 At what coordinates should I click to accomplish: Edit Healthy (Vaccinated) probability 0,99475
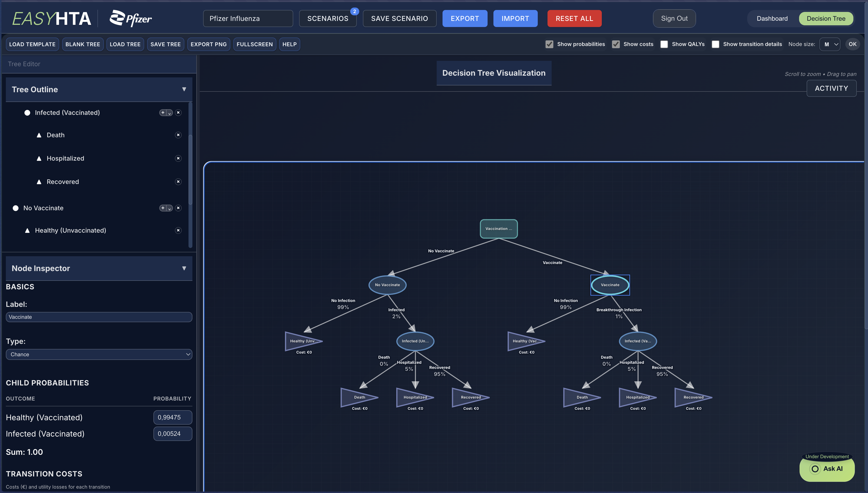(x=173, y=417)
